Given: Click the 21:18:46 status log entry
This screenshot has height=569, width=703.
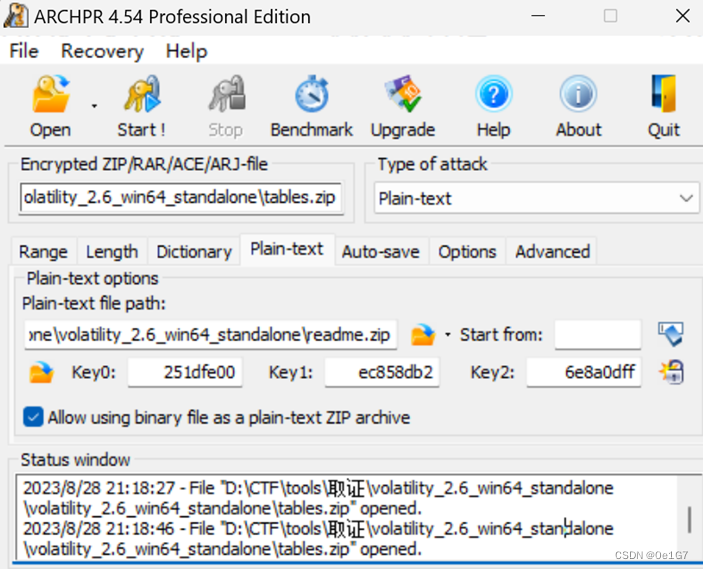Looking at the screenshot, I should click(x=318, y=539).
